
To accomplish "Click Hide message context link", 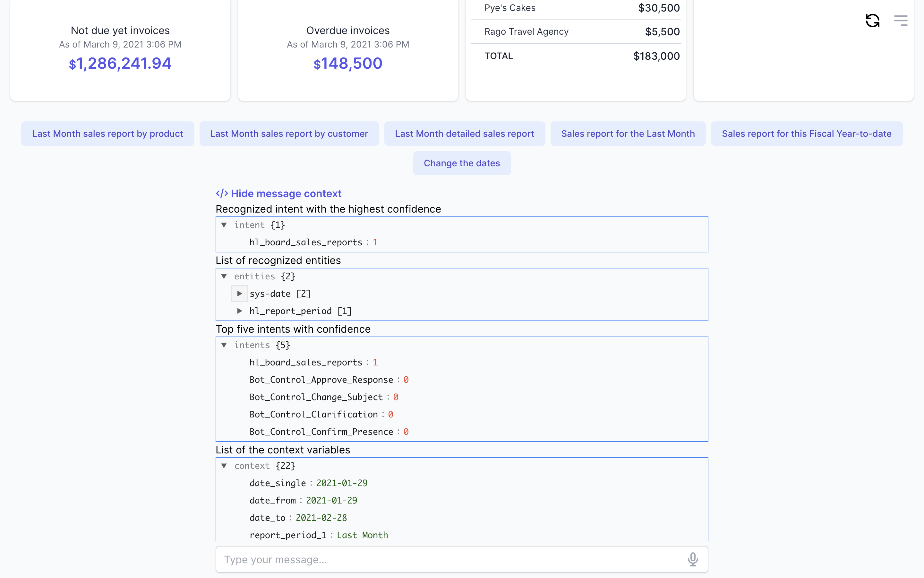I will coord(286,193).
